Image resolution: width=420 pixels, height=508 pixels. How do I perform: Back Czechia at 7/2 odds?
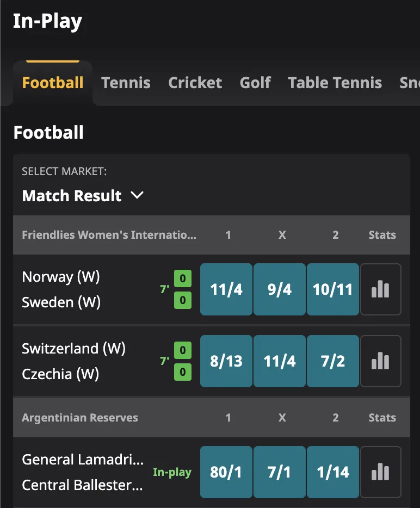click(x=332, y=361)
